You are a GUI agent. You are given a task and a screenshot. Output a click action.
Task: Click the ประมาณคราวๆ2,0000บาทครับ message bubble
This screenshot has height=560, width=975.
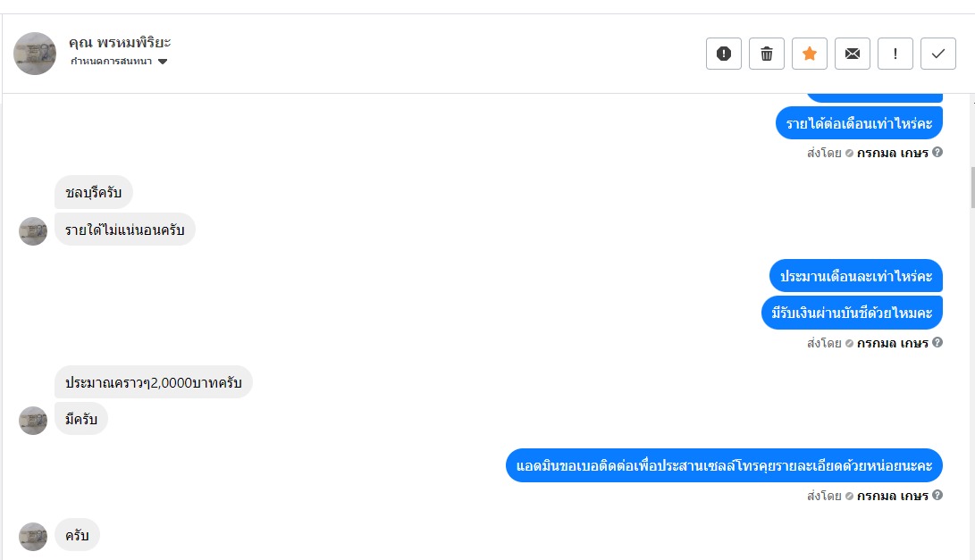(154, 382)
